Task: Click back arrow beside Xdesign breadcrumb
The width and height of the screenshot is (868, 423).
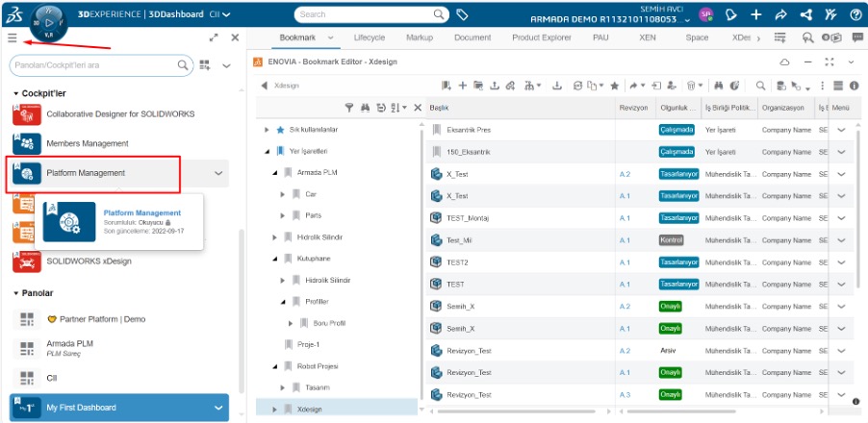Action: (264, 86)
